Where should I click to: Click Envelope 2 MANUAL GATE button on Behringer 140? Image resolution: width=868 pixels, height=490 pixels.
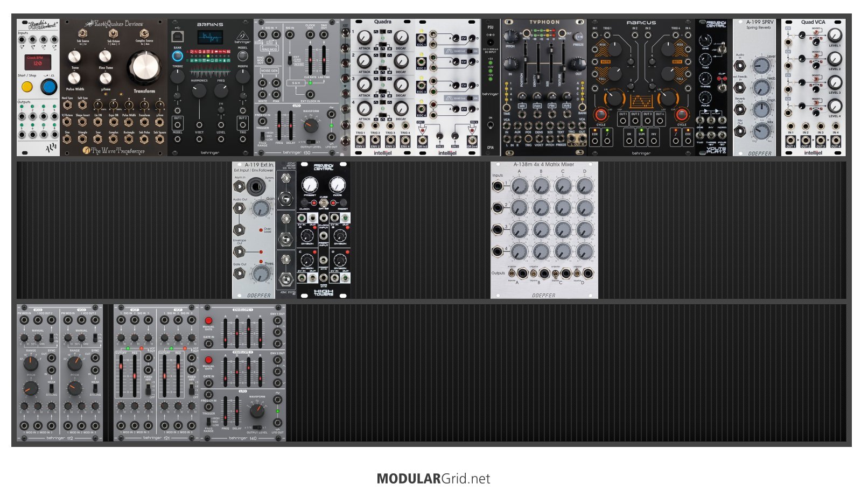tap(208, 360)
